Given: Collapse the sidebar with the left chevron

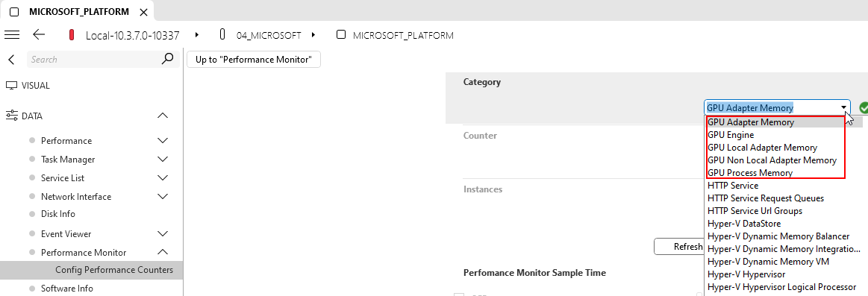Looking at the screenshot, I should point(12,59).
